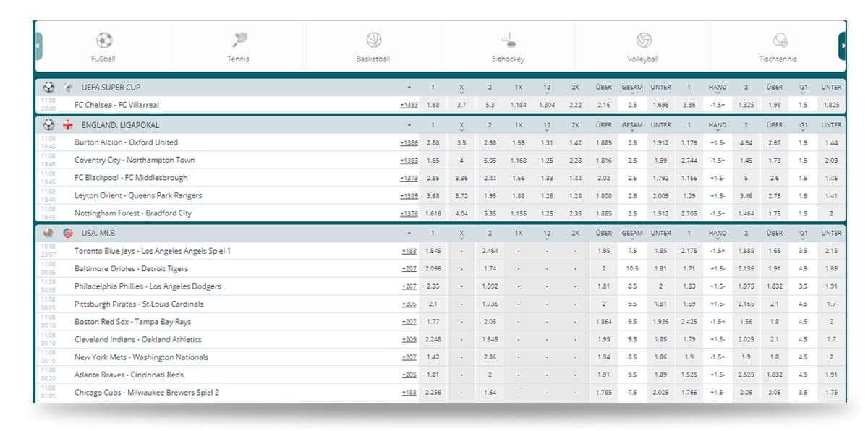The image size is (868, 431).
Task: Open Burton Albion - Oxford United match
Action: point(126,142)
